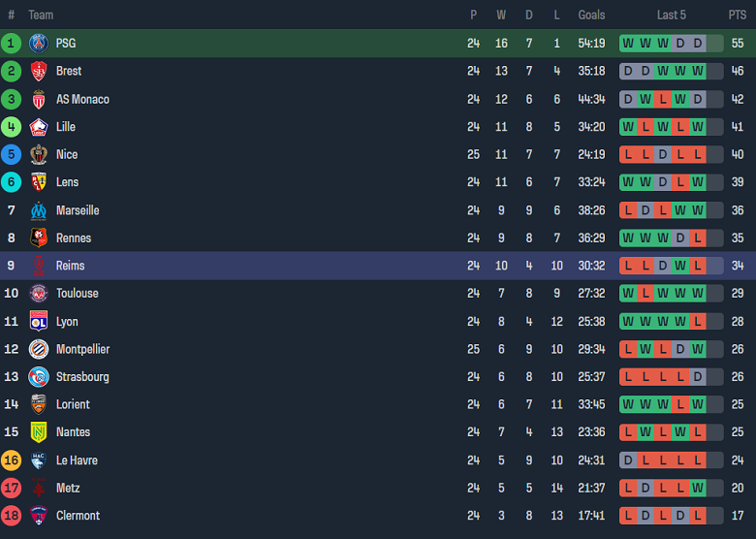This screenshot has width=756, height=539.
Task: Click the Brest club logo
Action: click(39, 71)
